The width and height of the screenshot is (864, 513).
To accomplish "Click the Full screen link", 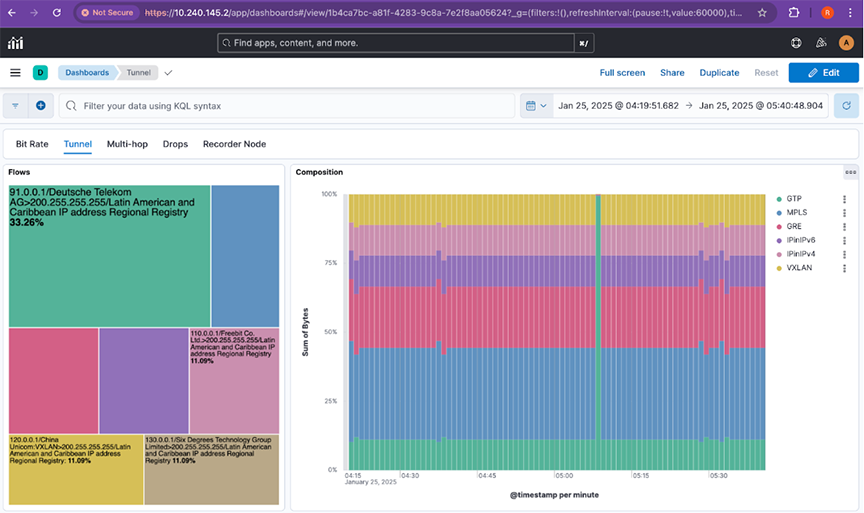I will pos(622,73).
